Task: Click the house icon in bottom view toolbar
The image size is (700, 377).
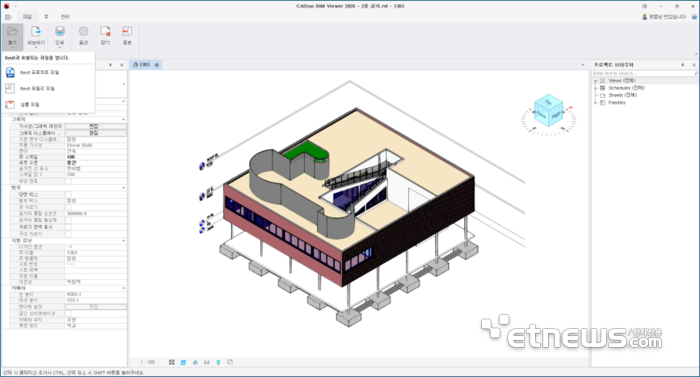Action: coord(195,362)
